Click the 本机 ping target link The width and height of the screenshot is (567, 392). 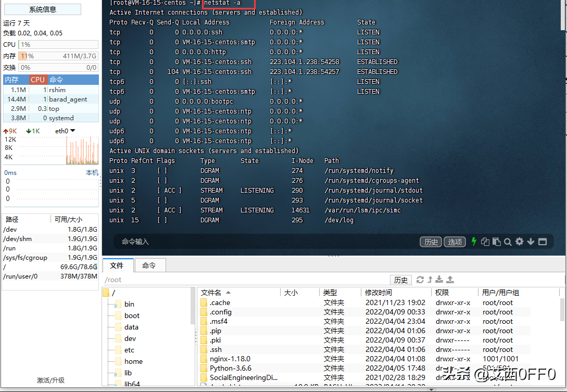pos(92,172)
